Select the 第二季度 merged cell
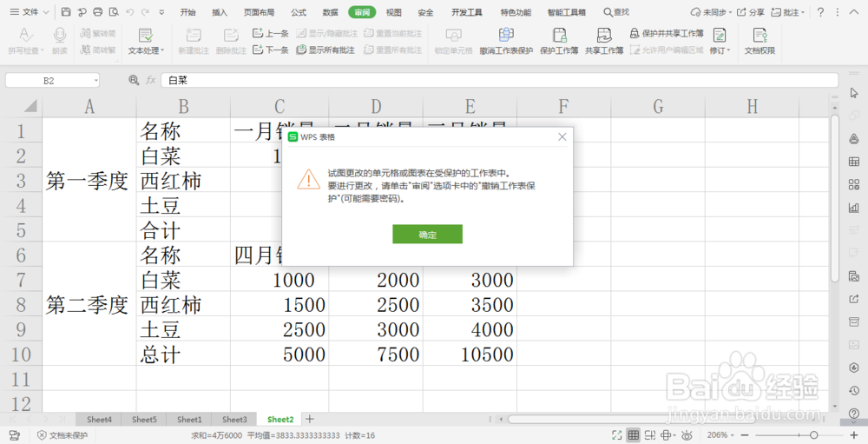The width and height of the screenshot is (868, 444). [89, 304]
